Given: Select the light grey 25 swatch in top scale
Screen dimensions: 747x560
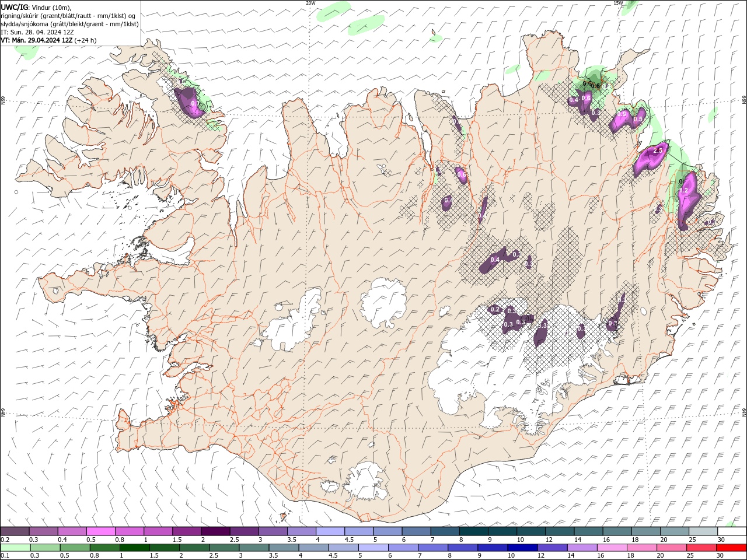Looking at the screenshot, I should point(703,531).
